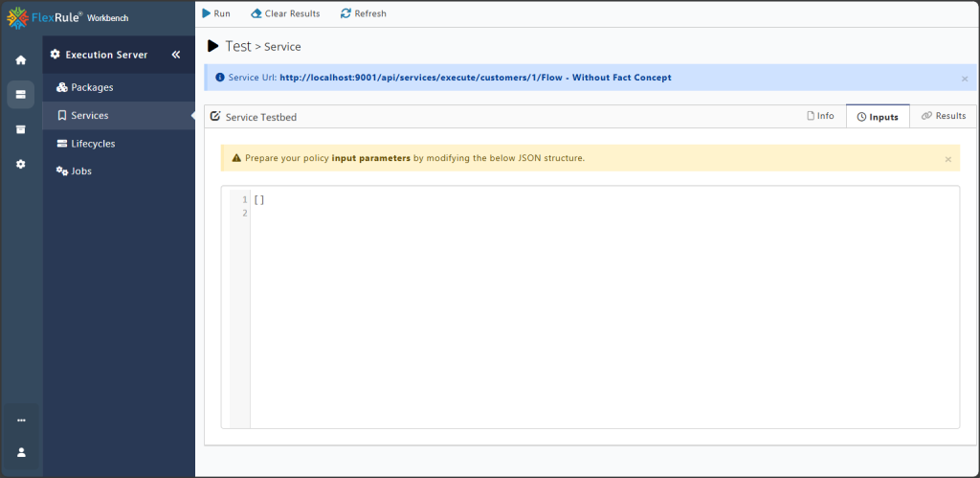Click the Test play icon heading
The height and width of the screenshot is (478, 980).
[x=213, y=46]
